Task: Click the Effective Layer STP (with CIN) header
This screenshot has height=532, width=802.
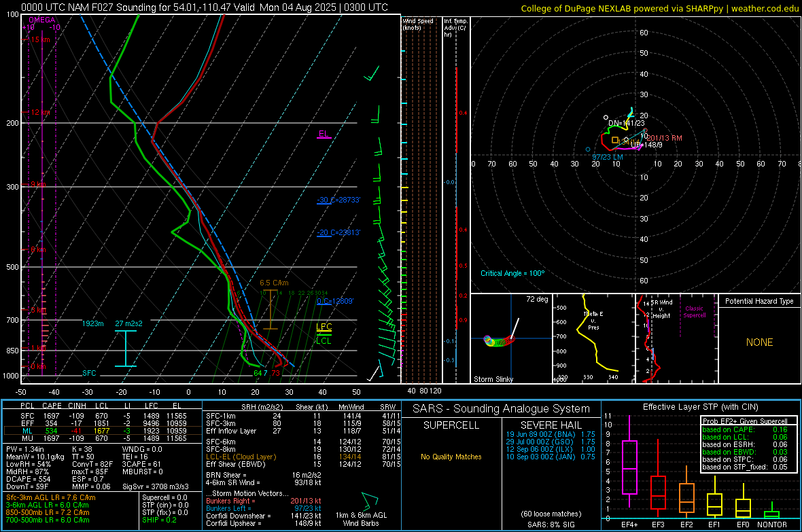Action: [700, 407]
